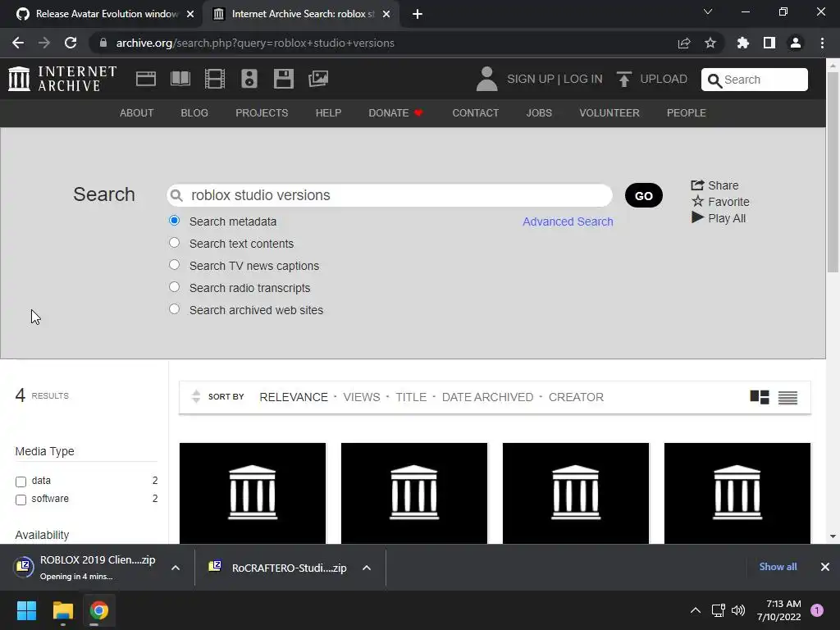Open the Texts book icon

180,79
